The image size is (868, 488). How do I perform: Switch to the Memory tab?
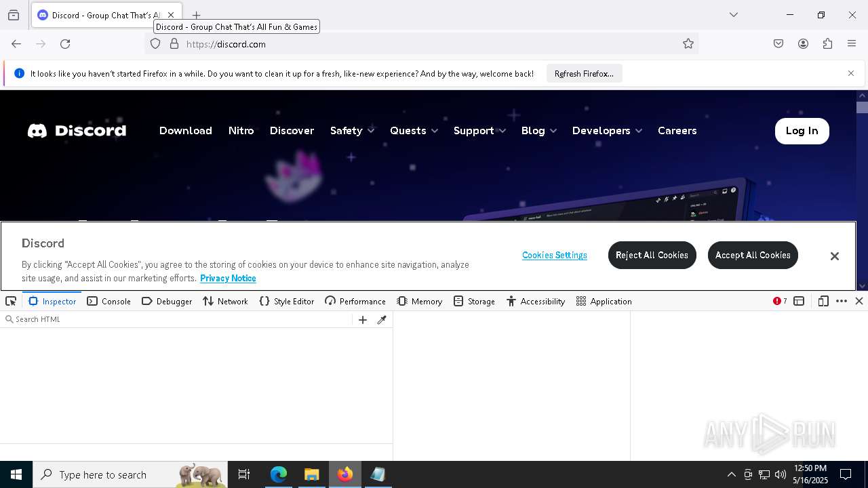tap(420, 302)
